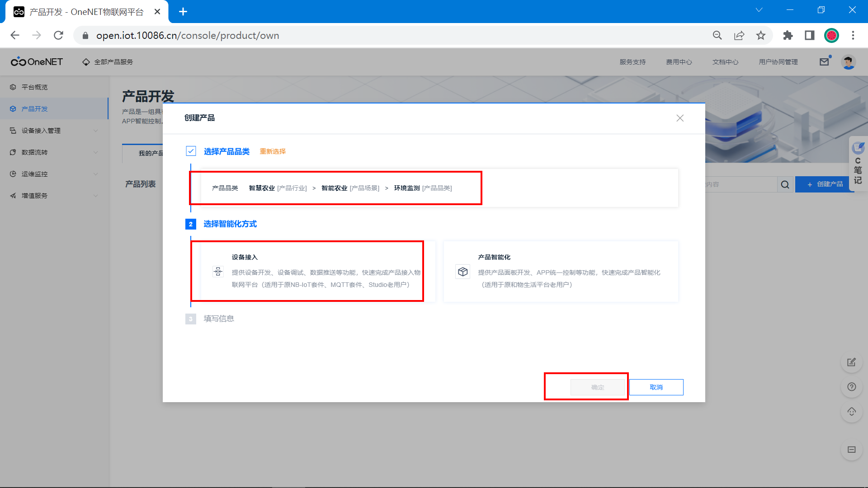Viewport: 868px width, 488px height.
Task: Click the device access card icon
Action: click(218, 272)
